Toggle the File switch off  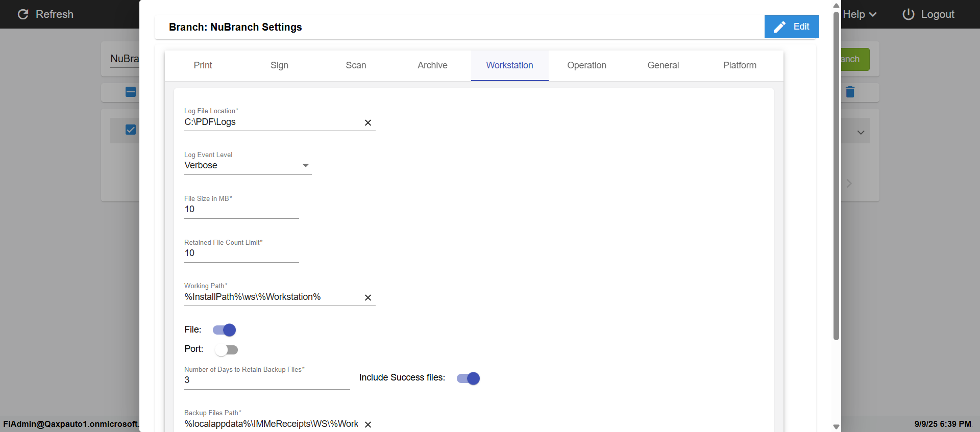[x=225, y=330]
